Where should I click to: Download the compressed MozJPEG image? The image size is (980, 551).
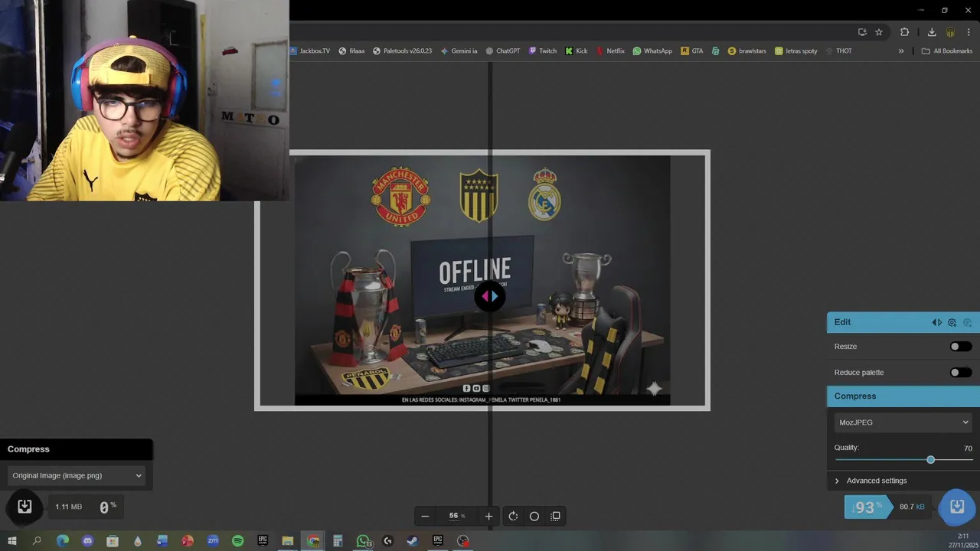click(x=956, y=507)
